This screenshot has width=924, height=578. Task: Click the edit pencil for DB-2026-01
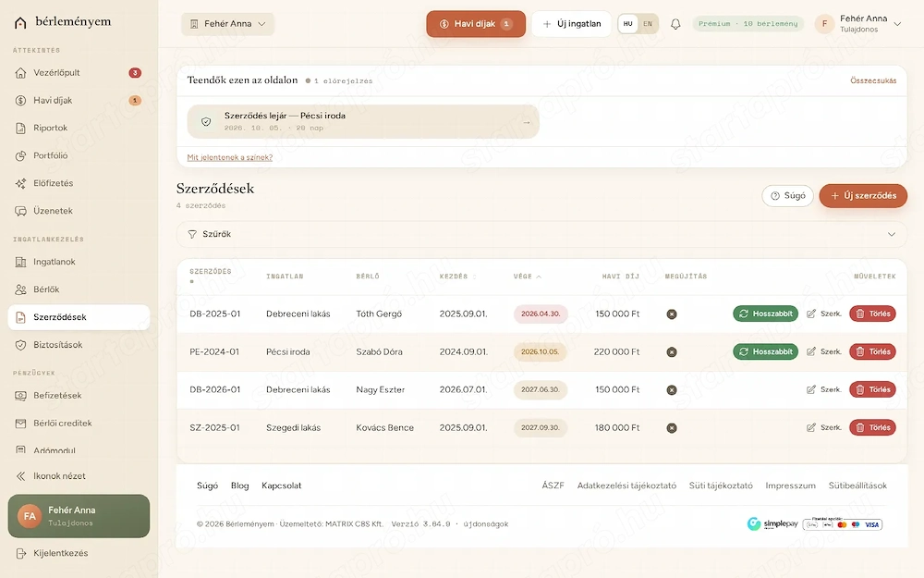[811, 389]
